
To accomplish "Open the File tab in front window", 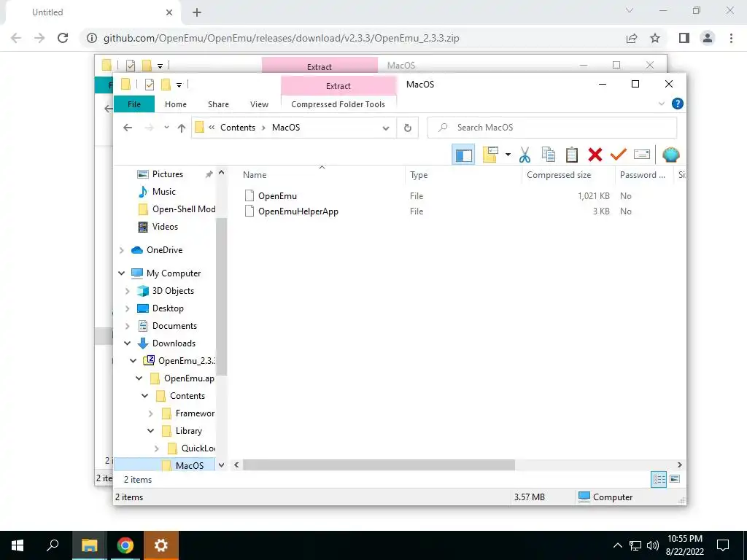I will (x=134, y=104).
